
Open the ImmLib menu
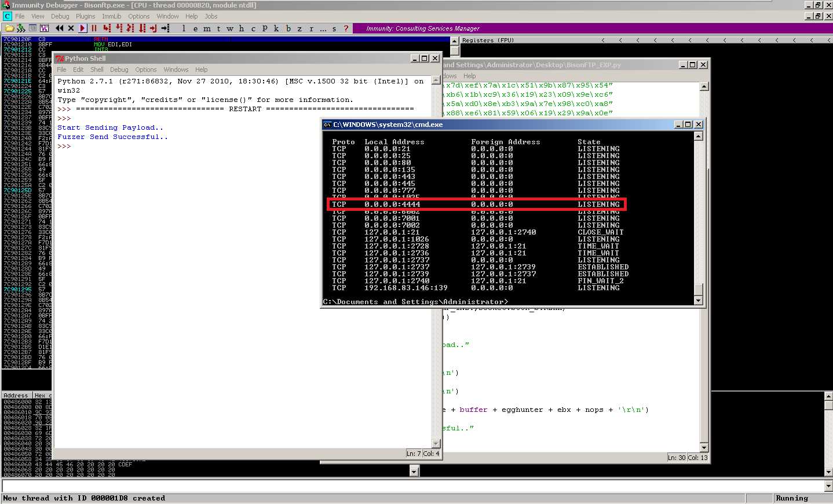click(112, 16)
